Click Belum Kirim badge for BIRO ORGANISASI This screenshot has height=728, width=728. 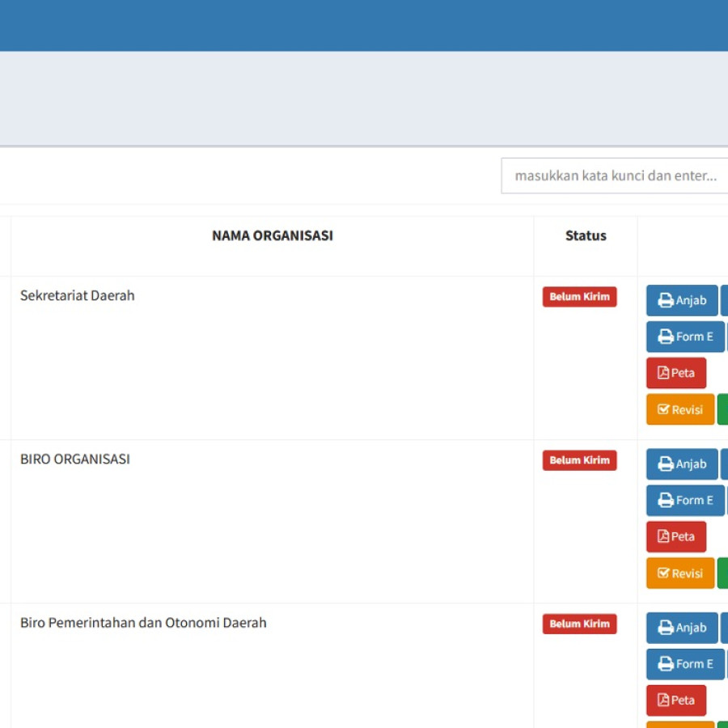(x=579, y=460)
